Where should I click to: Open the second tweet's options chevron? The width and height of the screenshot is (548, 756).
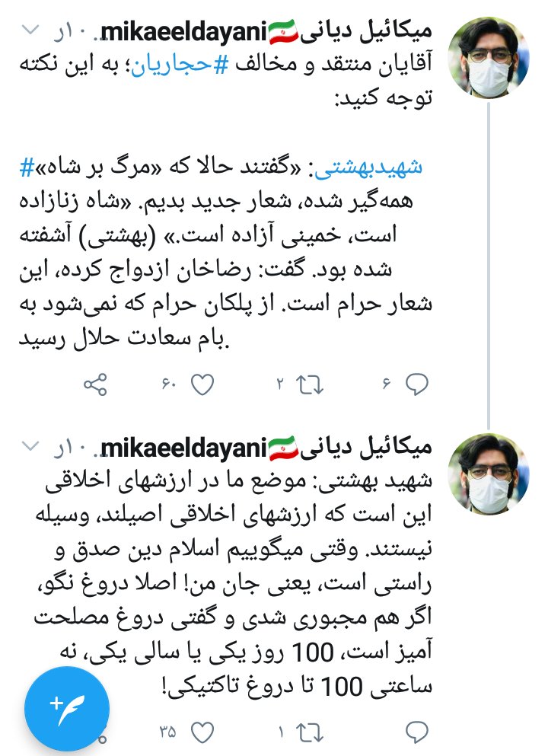pyautogui.click(x=30, y=446)
